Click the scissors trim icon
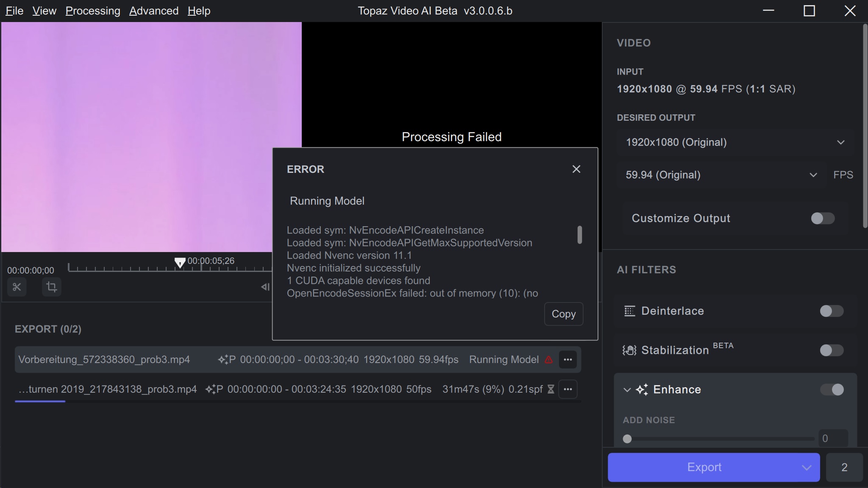868x488 pixels. pos(17,287)
